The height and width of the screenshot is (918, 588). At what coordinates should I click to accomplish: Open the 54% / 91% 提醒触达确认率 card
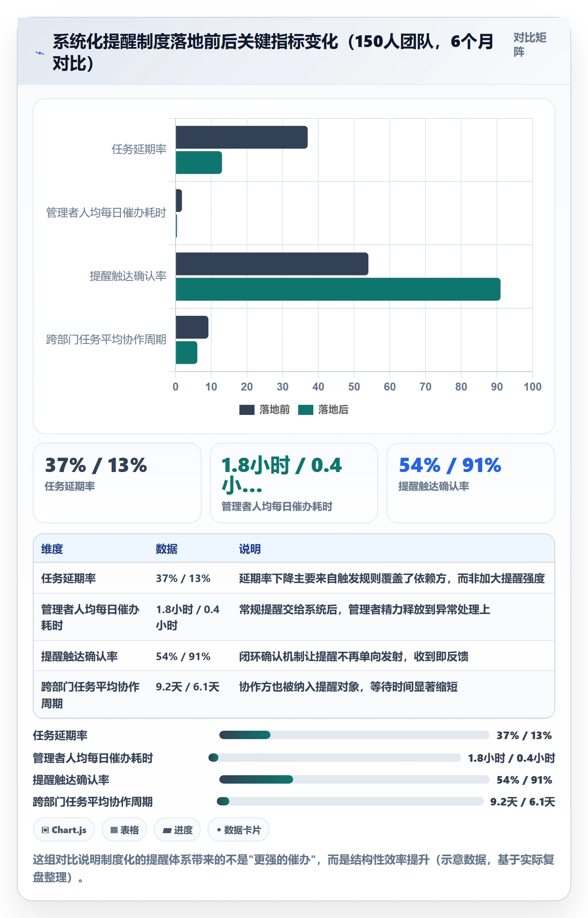click(471, 483)
